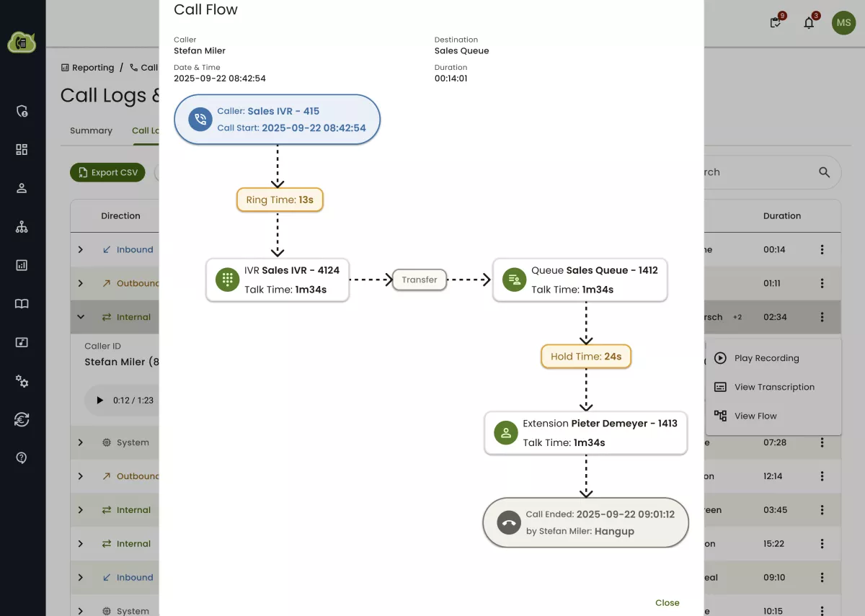
Task: Open the help question mark icon
Action: 22,457
